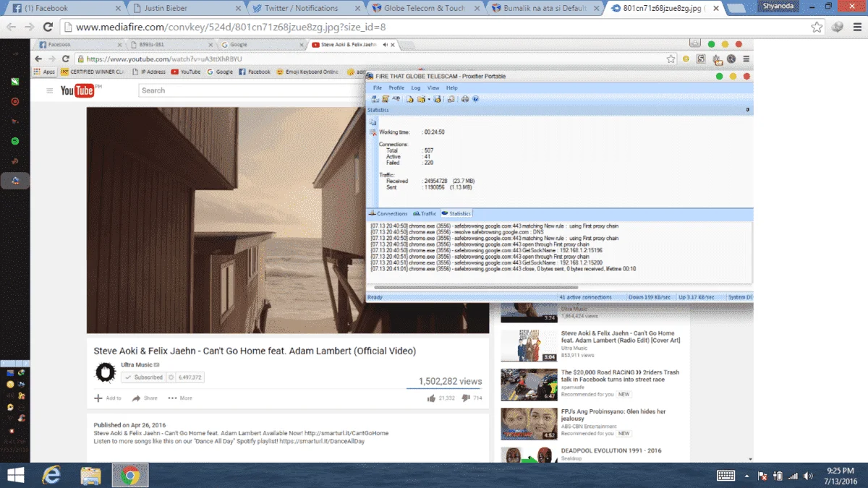Click Share below the video
Screen dimensions: 868x488
(144, 398)
